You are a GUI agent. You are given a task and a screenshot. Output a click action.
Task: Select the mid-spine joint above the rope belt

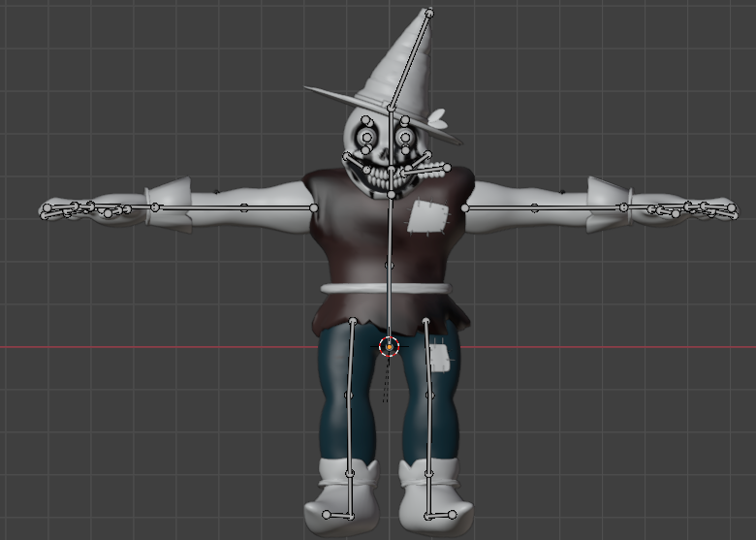[390, 266]
